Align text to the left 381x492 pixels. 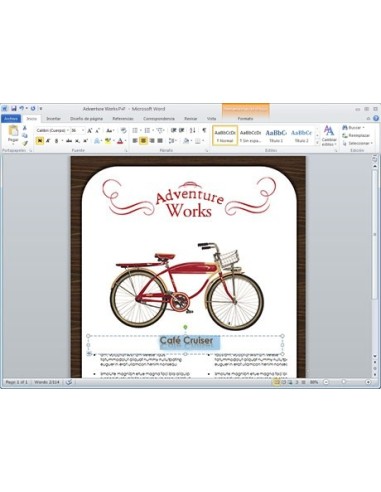coord(135,141)
